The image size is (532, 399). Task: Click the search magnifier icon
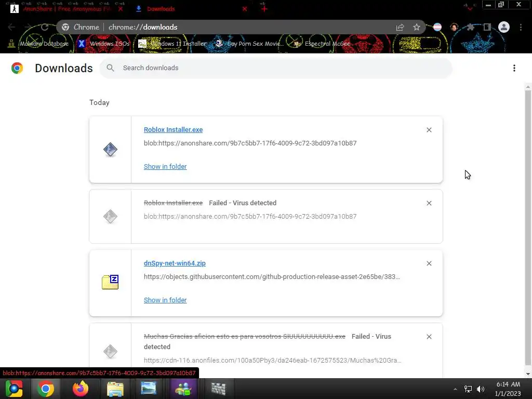(110, 68)
